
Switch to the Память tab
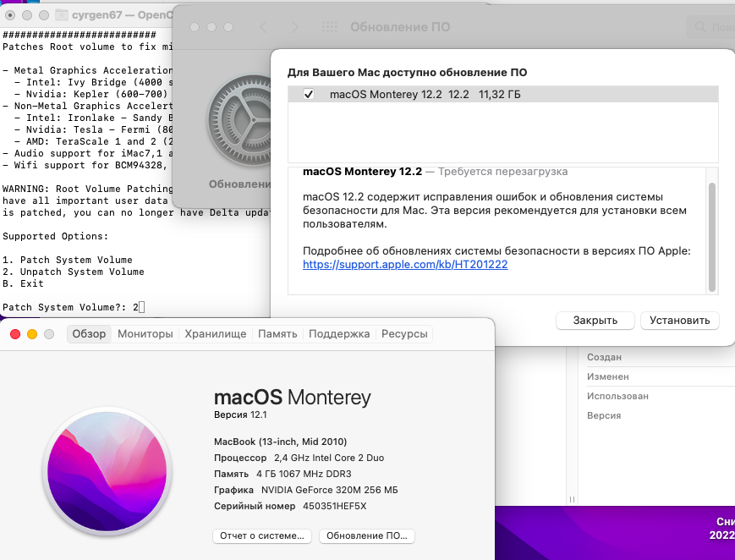pyautogui.click(x=277, y=334)
